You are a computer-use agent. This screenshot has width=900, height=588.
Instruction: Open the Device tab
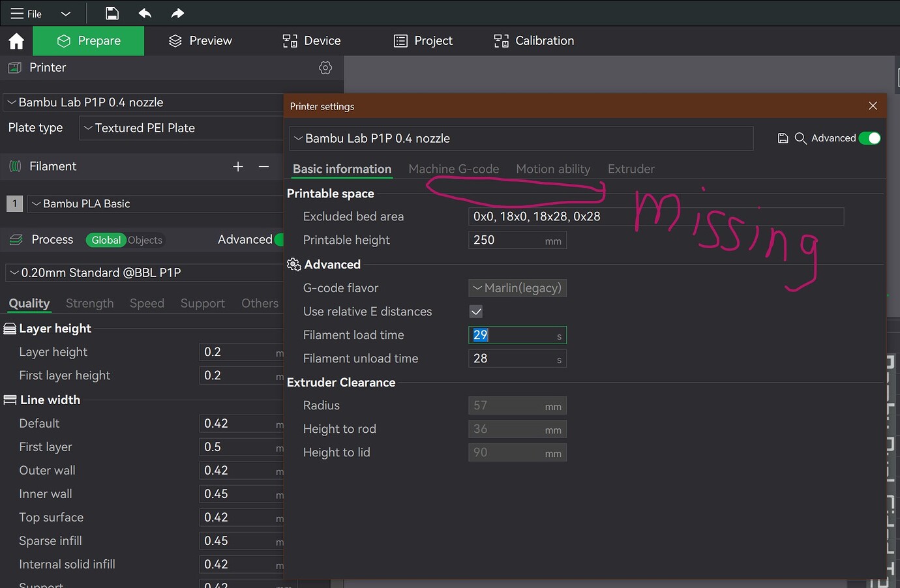(312, 41)
